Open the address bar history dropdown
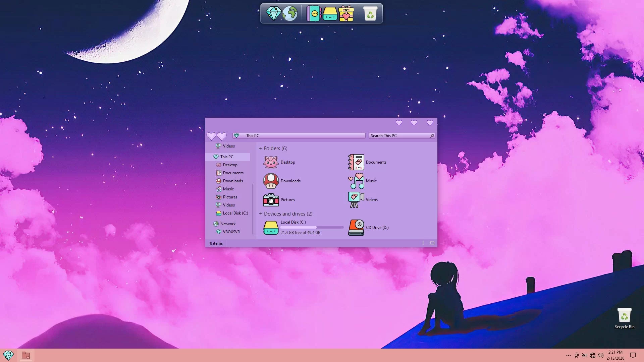 click(x=363, y=136)
